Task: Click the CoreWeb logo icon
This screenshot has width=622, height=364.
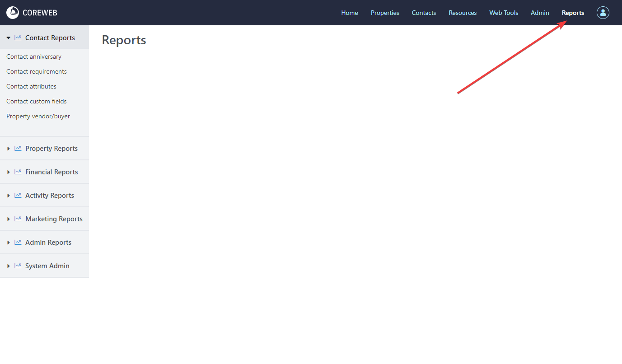Action: tap(13, 13)
